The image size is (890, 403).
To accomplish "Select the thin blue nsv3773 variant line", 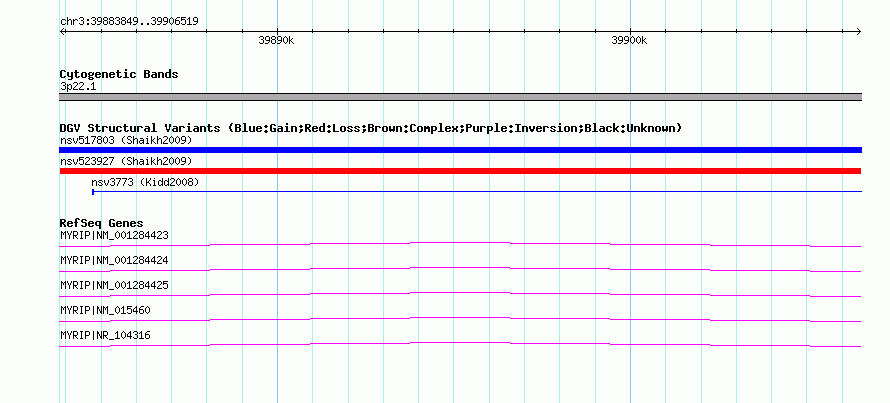I will pyautogui.click(x=477, y=192).
